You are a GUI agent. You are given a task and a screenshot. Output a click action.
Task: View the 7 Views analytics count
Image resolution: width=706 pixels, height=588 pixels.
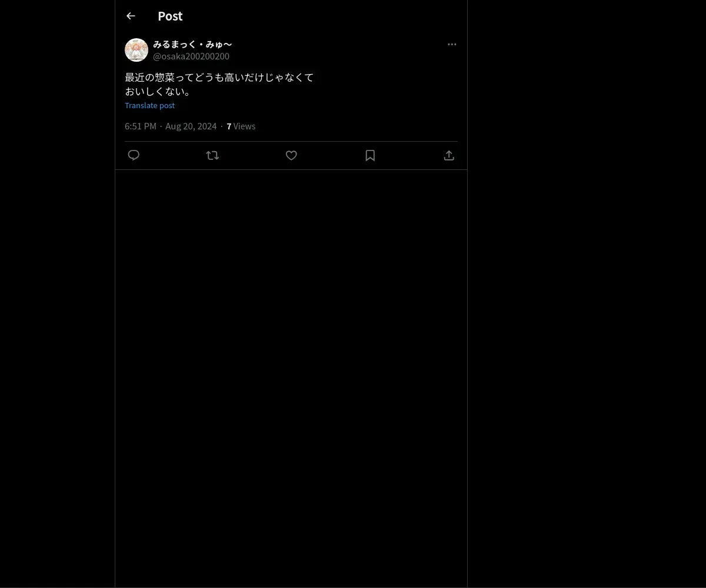[241, 126]
